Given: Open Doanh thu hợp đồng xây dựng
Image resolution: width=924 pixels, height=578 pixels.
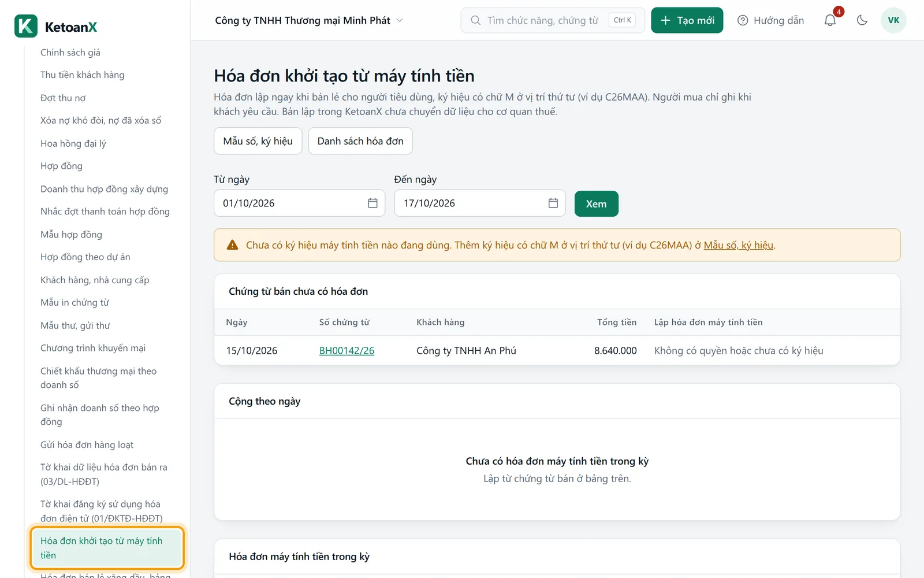Looking at the screenshot, I should (104, 189).
